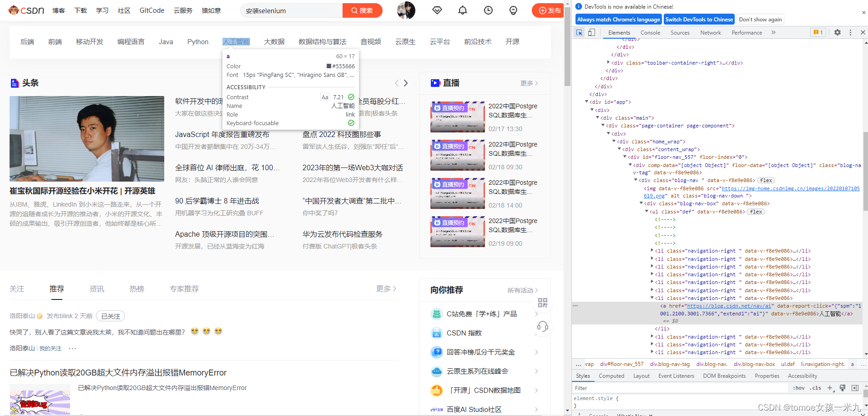Screen dimensions: 868x416
Task: Click the 人工智能 navigation category
Action: pyautogui.click(x=236, y=41)
